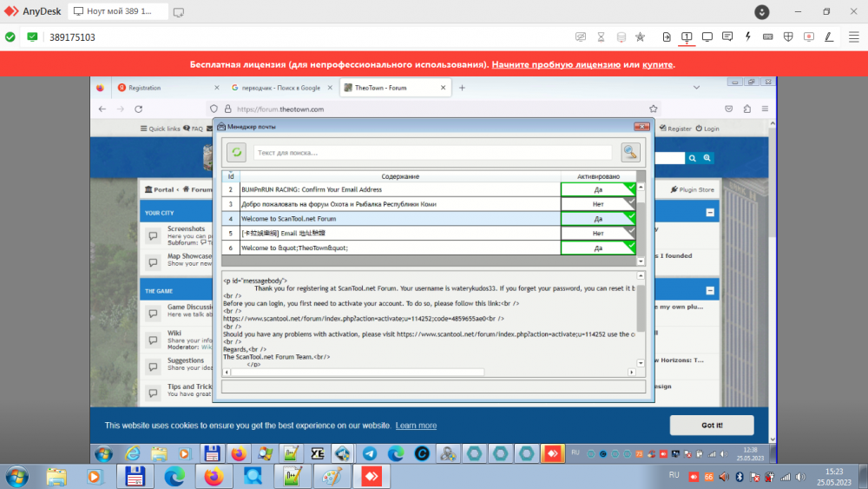Open the AnyDesk hamburger main menu
The width and height of the screenshot is (868, 489).
853,37
